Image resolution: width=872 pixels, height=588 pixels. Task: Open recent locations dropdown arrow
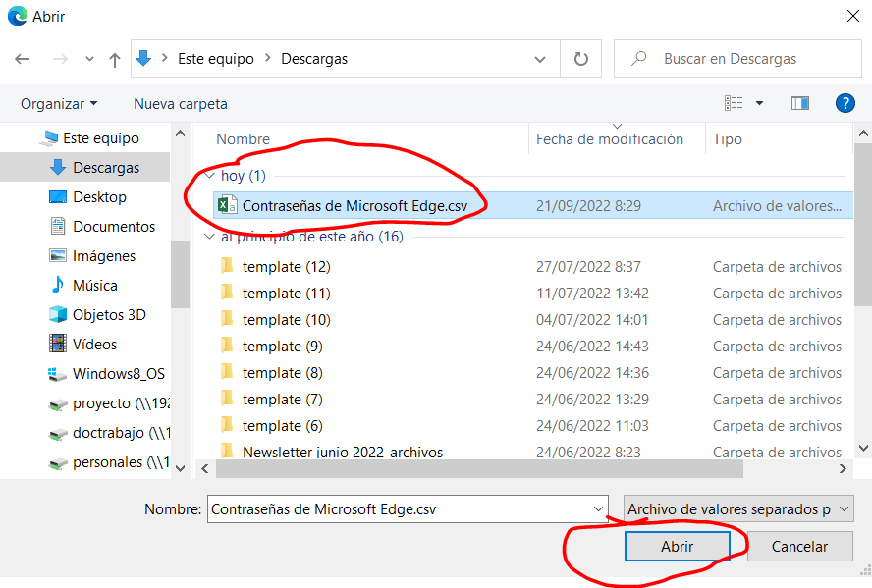pyautogui.click(x=89, y=59)
